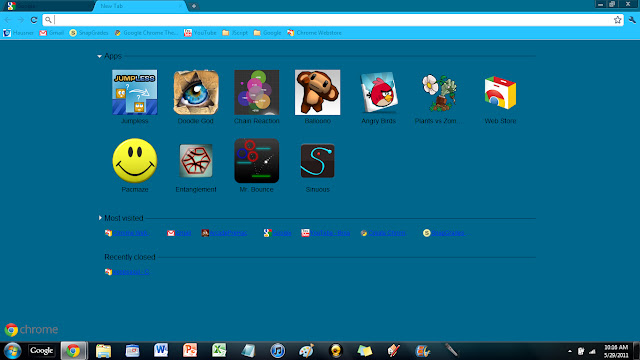Open the SnapGrades bookmark in bookmarks bar
Image resolution: width=640 pixels, height=360 pixels.
coord(89,33)
